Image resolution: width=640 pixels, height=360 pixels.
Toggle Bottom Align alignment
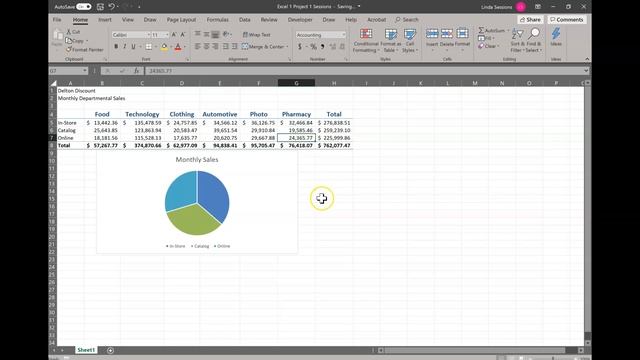coord(215,35)
